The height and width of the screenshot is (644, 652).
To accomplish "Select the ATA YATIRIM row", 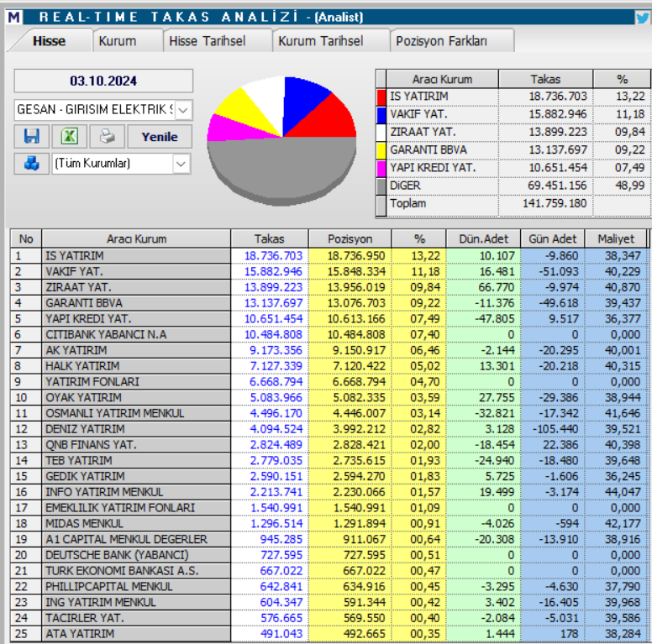I will pos(329,634).
